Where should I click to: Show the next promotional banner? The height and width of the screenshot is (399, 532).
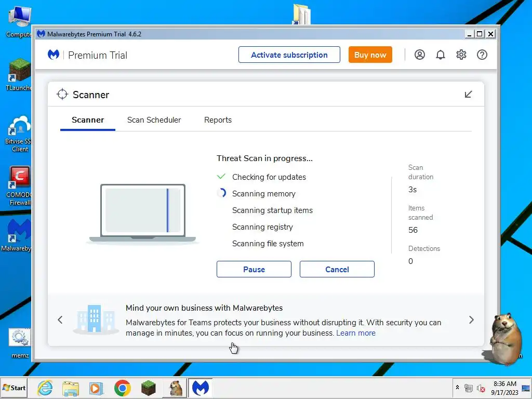[471, 320]
